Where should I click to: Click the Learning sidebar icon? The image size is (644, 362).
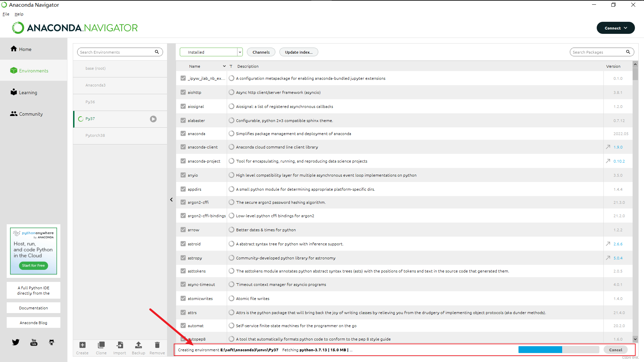coord(13,92)
